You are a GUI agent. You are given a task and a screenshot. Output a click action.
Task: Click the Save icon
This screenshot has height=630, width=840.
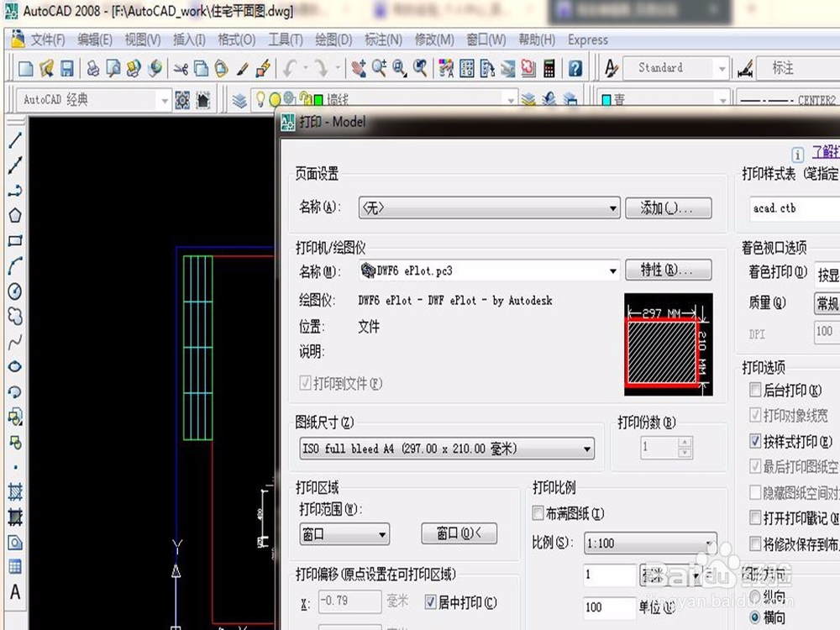tap(66, 68)
